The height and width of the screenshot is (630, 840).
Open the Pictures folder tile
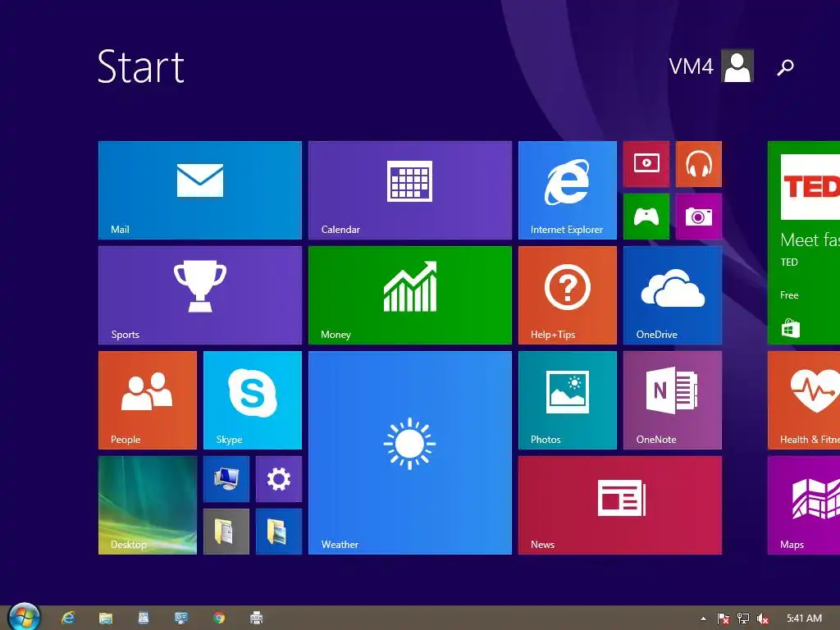pos(279,532)
